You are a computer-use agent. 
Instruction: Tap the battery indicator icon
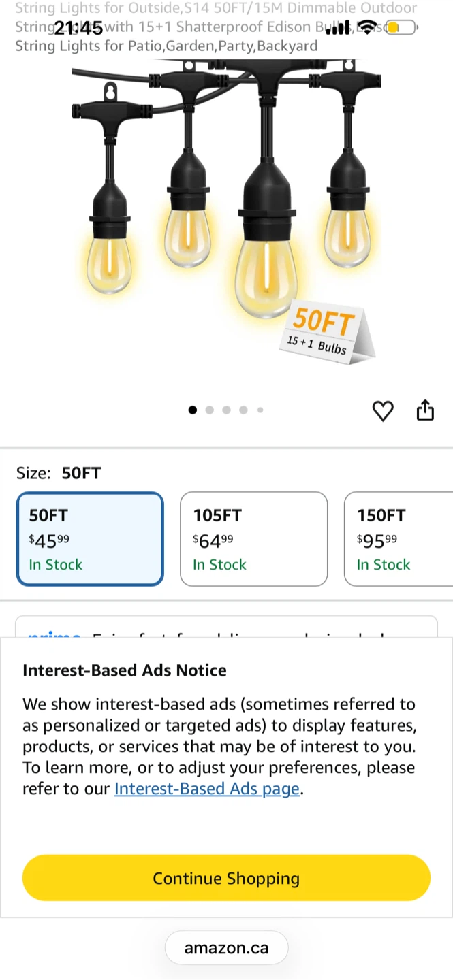(401, 28)
